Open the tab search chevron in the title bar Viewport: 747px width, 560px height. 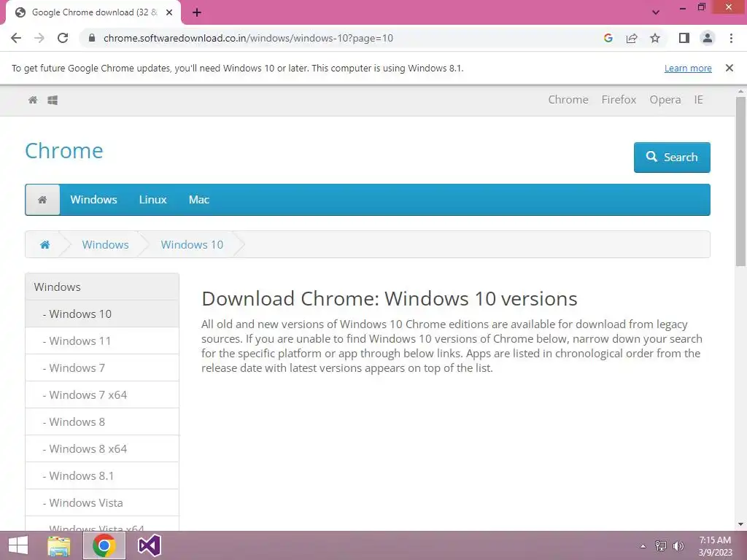(656, 12)
